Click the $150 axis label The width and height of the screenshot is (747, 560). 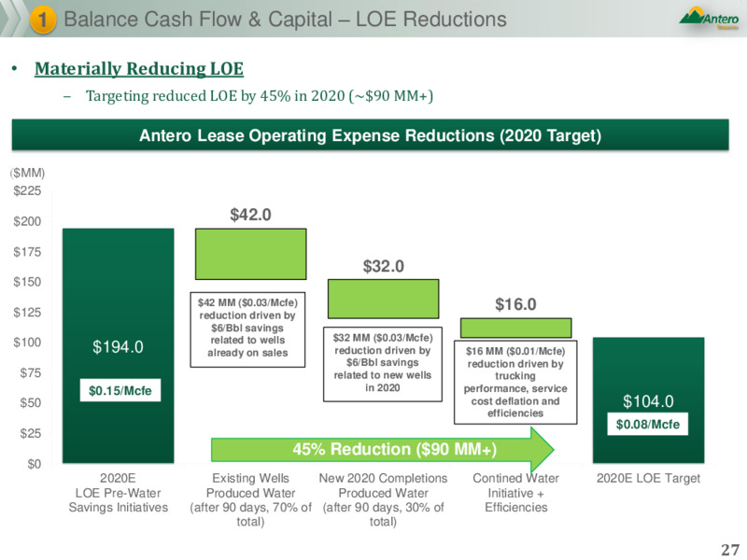pos(28,282)
